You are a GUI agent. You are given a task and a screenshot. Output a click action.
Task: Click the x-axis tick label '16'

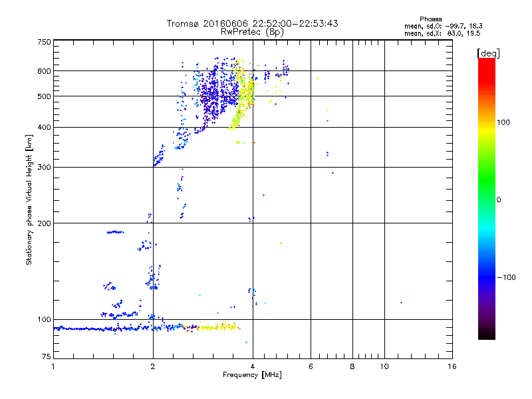452,366
